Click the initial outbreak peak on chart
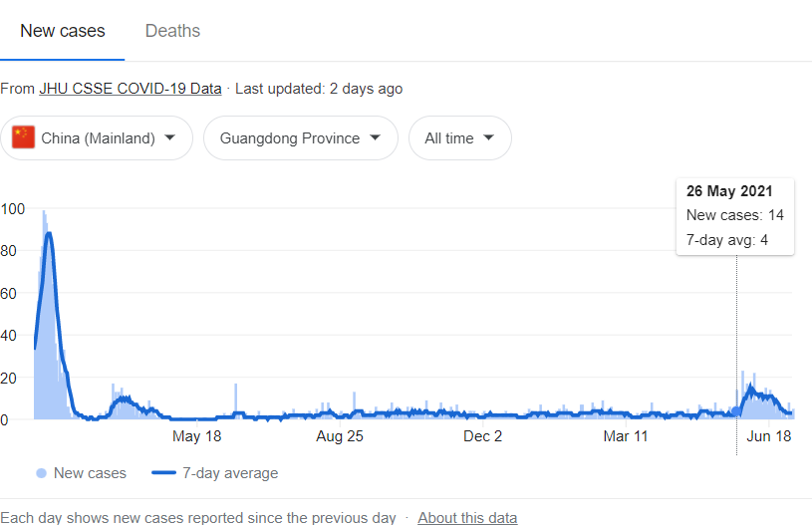 (48, 234)
